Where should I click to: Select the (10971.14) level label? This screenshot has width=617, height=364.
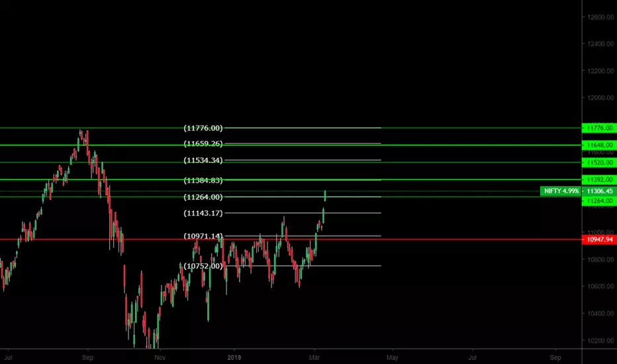click(203, 236)
